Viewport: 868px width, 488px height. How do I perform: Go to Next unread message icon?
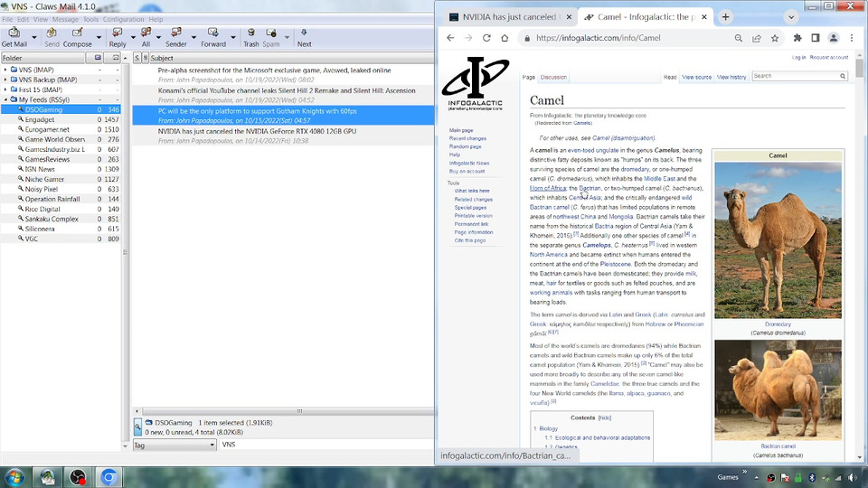click(x=304, y=37)
